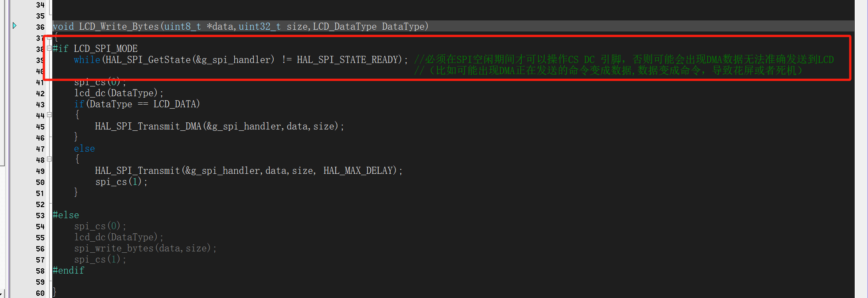
Task: Click the vertical scrollbar track on the right
Action: click(x=860, y=149)
